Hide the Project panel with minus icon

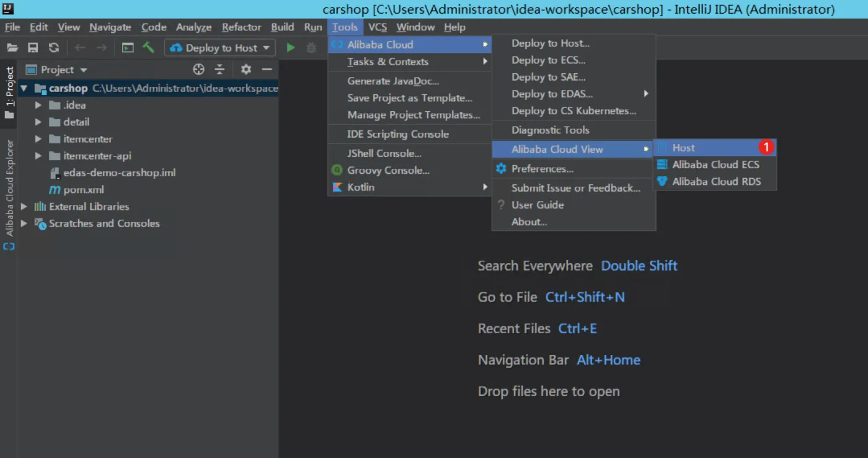click(x=267, y=70)
